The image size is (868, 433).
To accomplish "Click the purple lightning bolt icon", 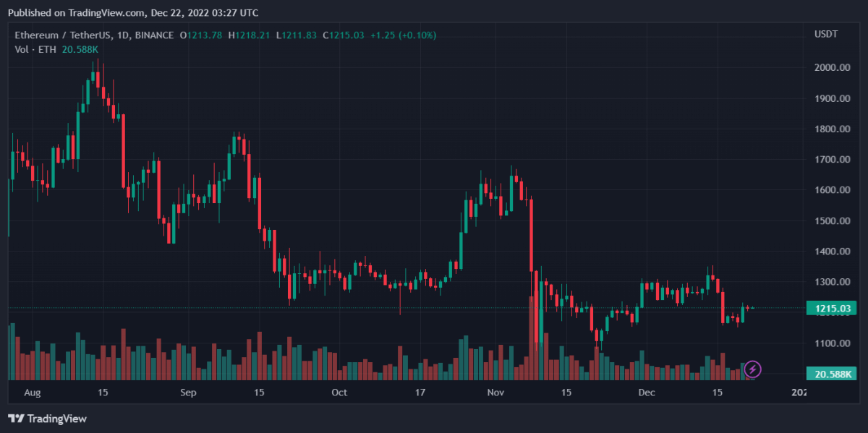I will pyautogui.click(x=752, y=369).
